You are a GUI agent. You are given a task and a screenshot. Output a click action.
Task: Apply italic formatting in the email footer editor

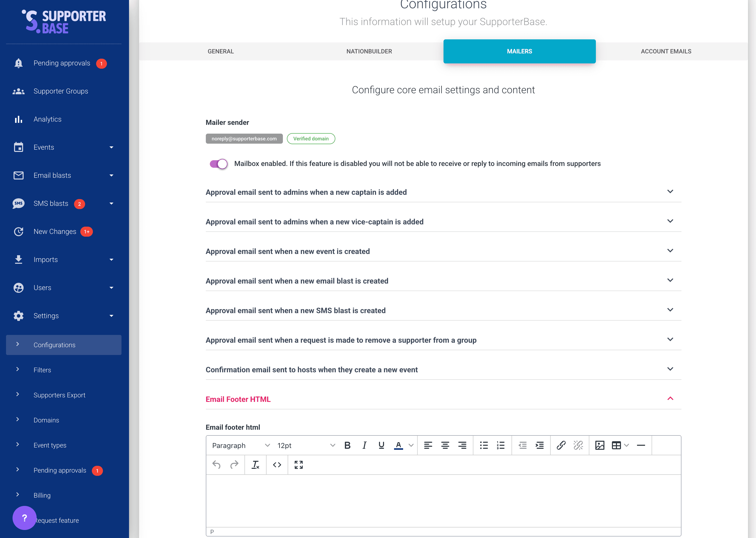pyautogui.click(x=364, y=445)
